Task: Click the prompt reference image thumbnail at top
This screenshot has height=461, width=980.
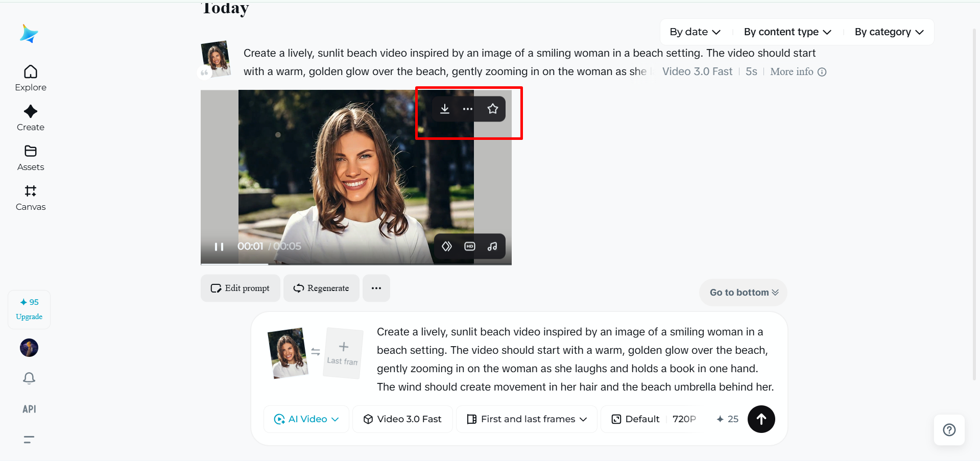Action: coord(216,59)
